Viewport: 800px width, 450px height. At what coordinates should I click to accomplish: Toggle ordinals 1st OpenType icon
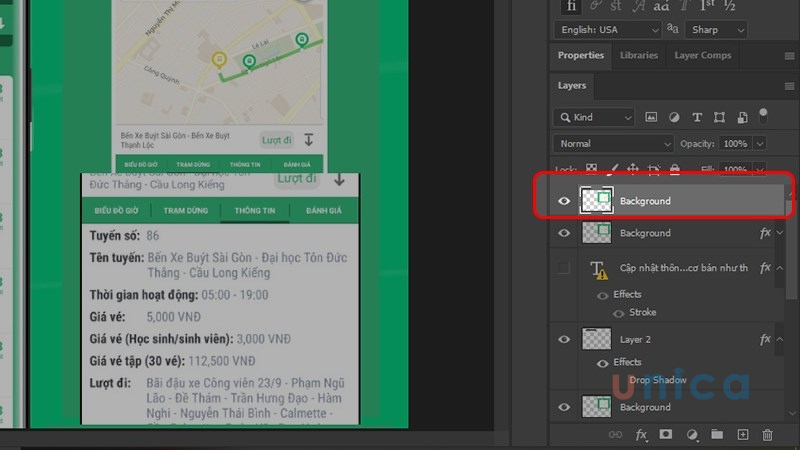click(x=707, y=6)
